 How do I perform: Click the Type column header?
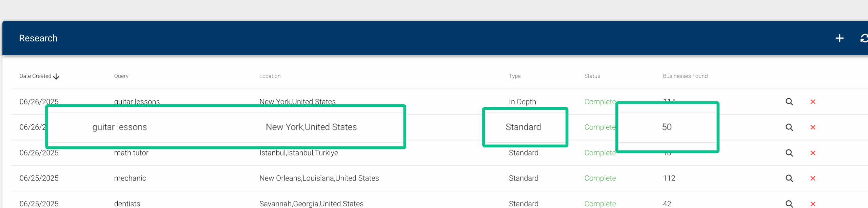point(515,76)
